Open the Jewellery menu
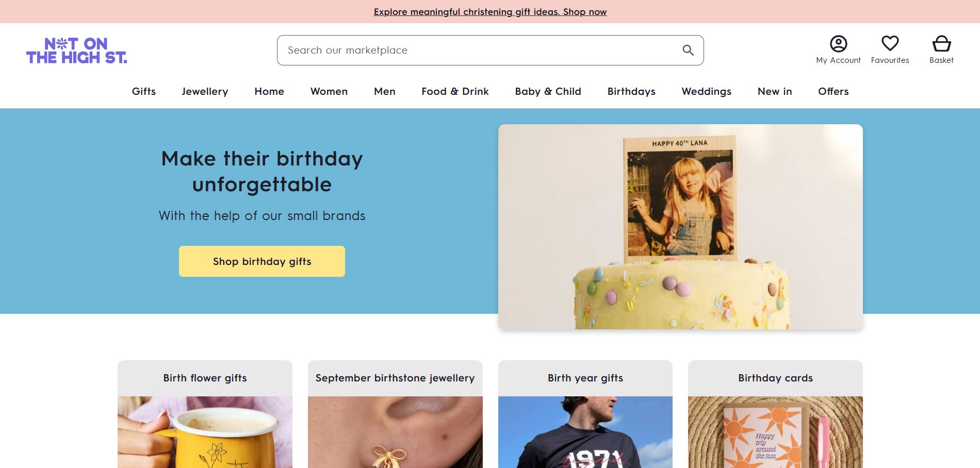Viewport: 980px width, 468px height. click(x=205, y=91)
